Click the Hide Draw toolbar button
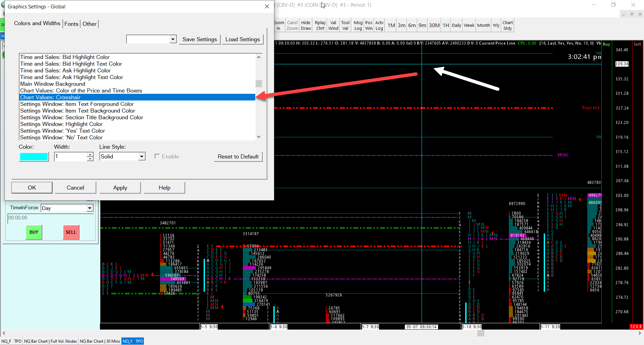 306,25
